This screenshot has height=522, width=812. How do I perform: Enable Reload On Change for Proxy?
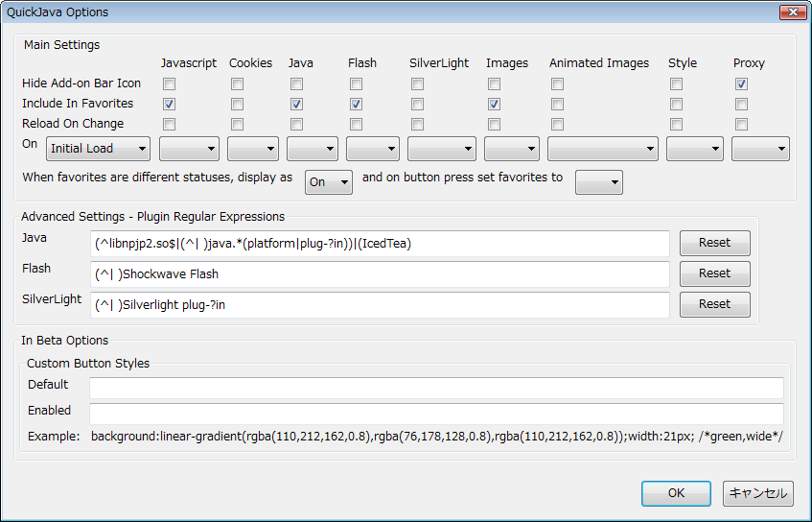pos(742,125)
